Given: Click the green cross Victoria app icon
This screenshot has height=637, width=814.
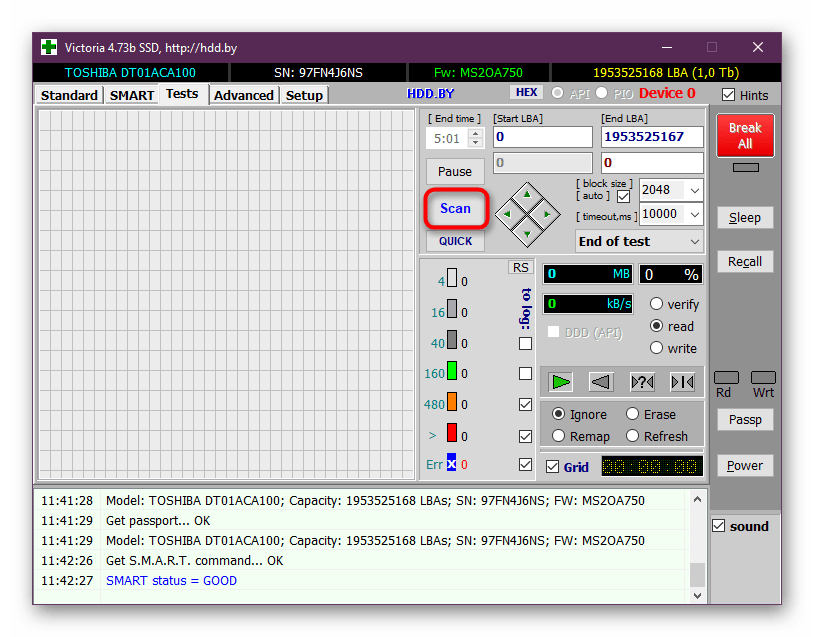Looking at the screenshot, I should (x=48, y=47).
